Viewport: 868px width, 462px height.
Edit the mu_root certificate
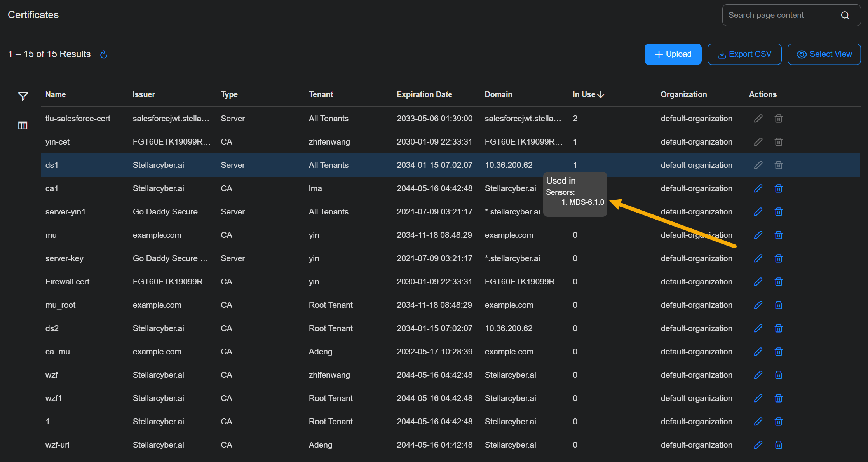point(758,305)
